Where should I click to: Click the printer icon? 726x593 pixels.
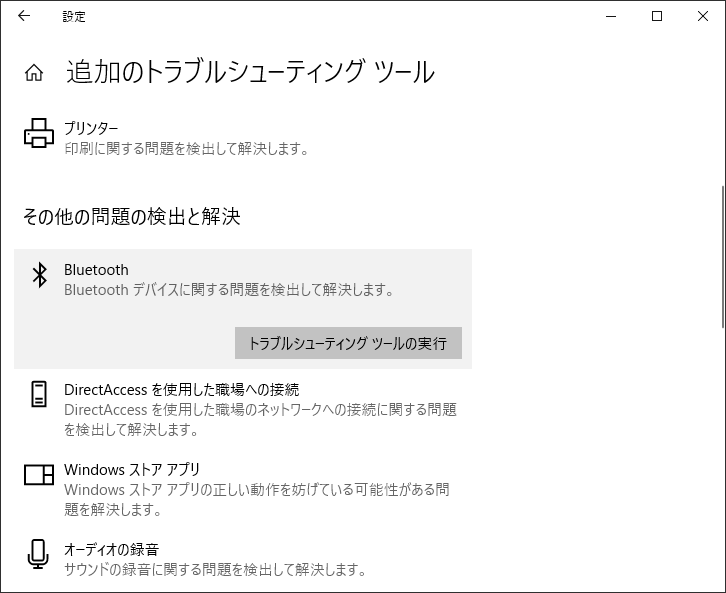(38, 133)
